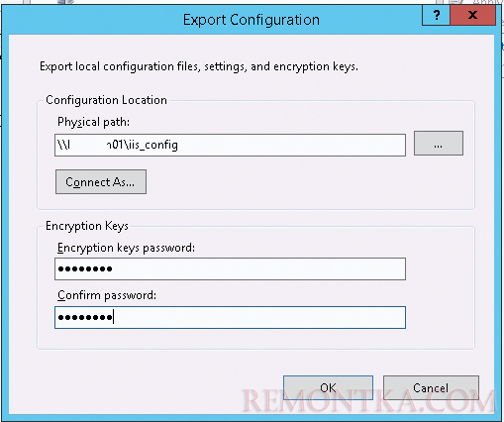The width and height of the screenshot is (504, 422).
Task: Select the Configuration Location group heading
Action: (x=106, y=100)
